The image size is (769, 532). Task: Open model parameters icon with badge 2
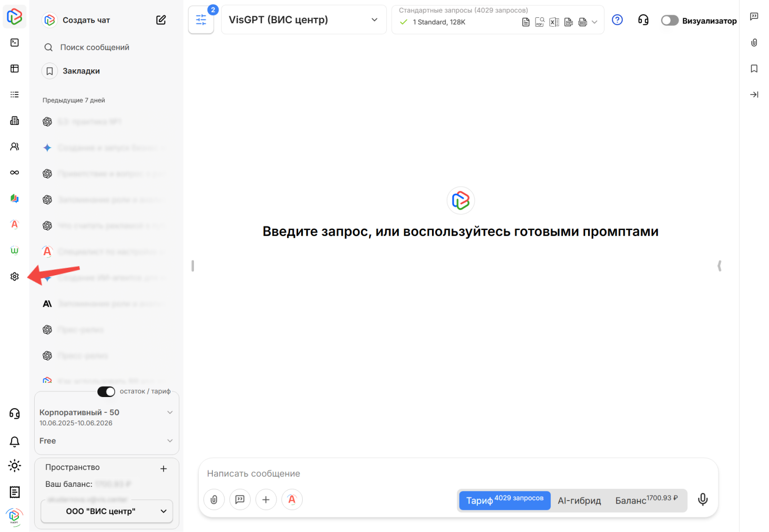(x=201, y=19)
